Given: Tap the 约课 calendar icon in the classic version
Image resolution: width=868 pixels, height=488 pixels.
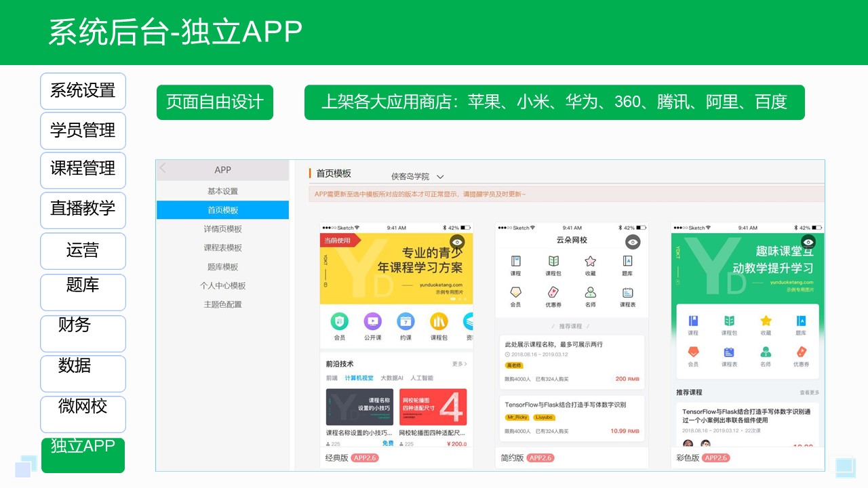Looking at the screenshot, I should point(404,322).
